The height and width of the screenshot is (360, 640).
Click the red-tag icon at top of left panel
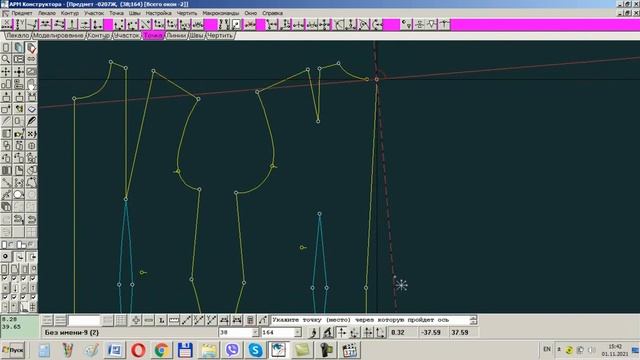click(31, 48)
